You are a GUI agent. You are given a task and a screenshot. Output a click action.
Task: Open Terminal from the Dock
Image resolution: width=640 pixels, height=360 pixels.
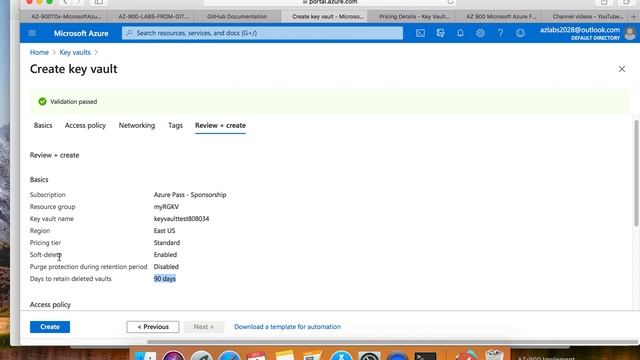point(425,355)
